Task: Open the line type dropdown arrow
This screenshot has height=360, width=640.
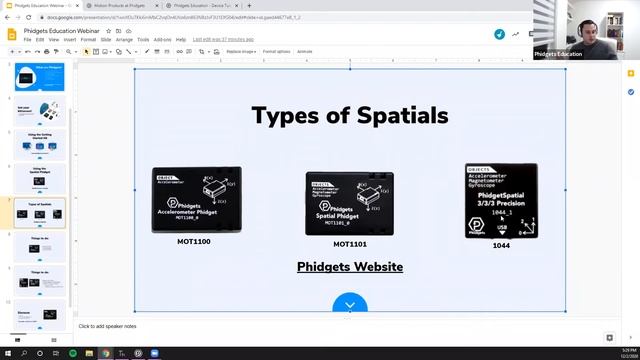Action: point(136,52)
